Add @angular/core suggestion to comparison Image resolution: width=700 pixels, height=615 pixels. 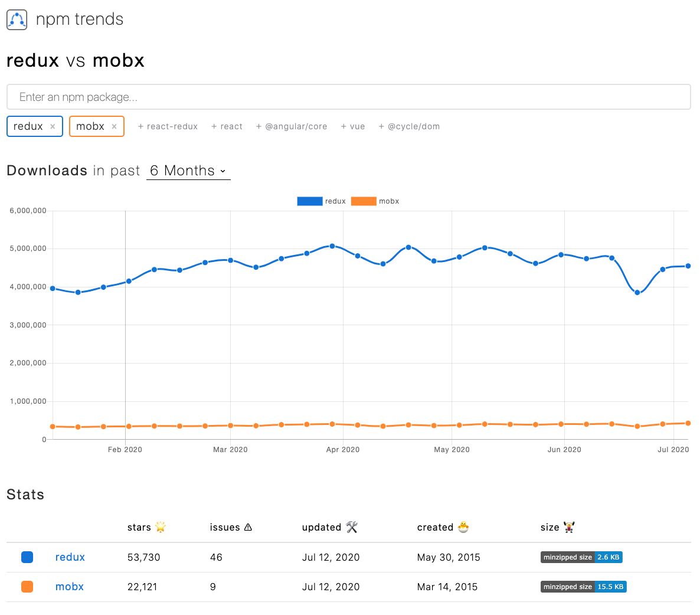tap(292, 126)
